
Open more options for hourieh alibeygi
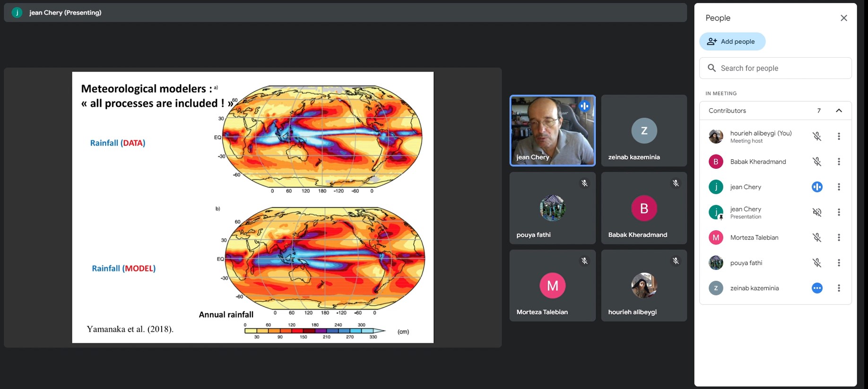(839, 136)
